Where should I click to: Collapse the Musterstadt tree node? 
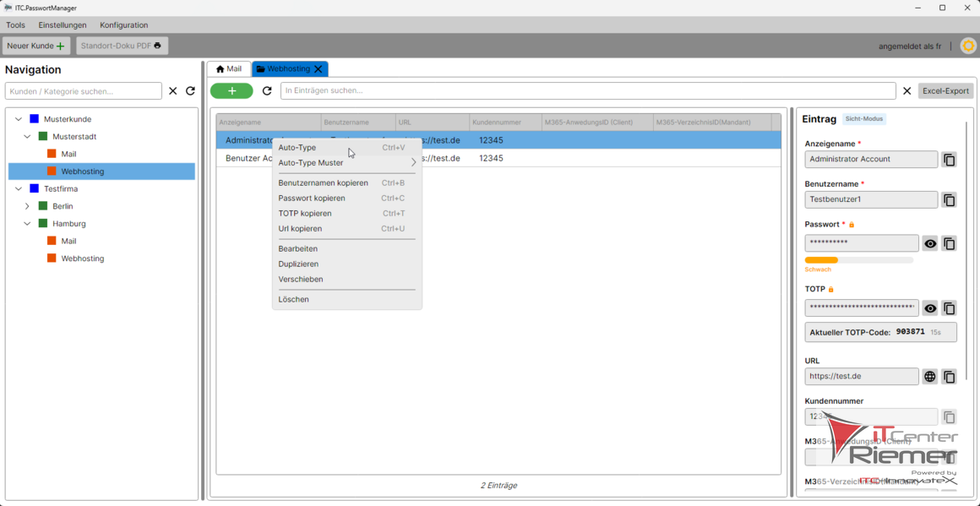coord(27,136)
